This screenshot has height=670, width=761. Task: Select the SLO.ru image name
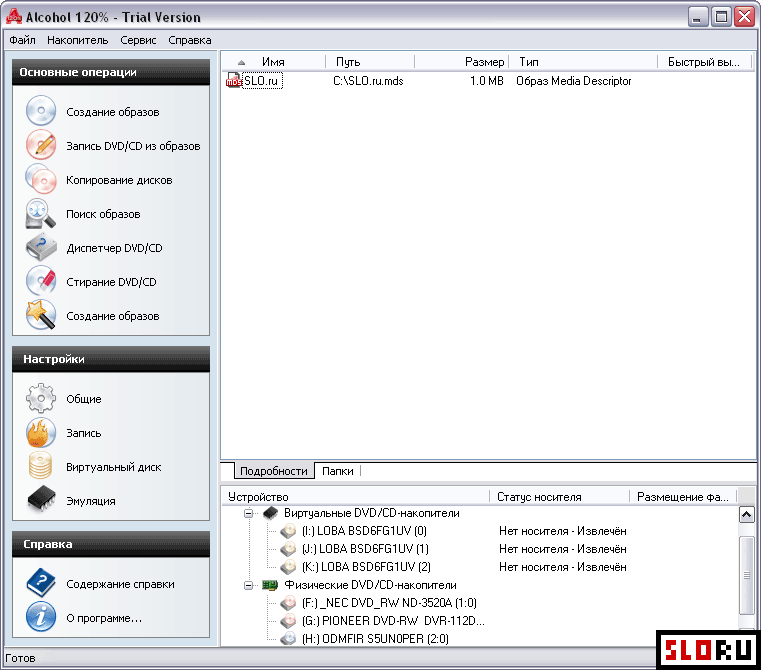(x=262, y=81)
